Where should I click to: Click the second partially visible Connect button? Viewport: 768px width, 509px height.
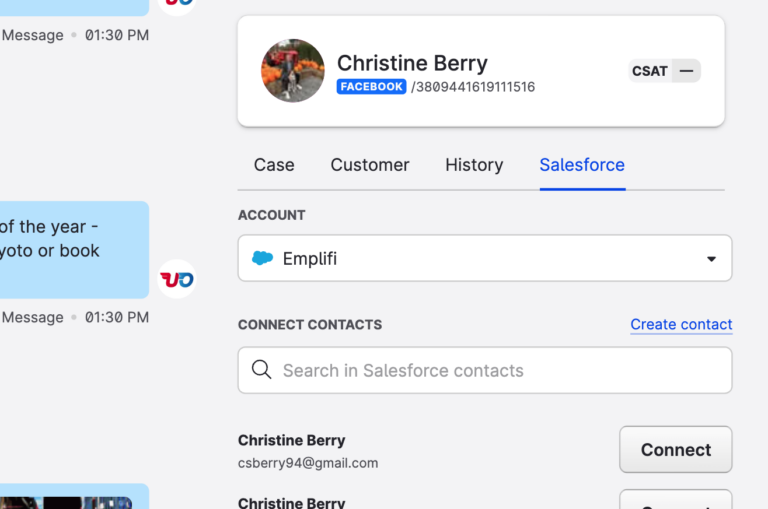pyautogui.click(x=676, y=500)
